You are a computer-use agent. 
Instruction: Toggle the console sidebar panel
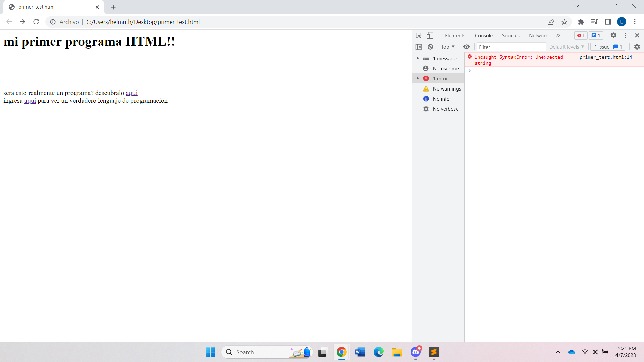tap(419, 47)
